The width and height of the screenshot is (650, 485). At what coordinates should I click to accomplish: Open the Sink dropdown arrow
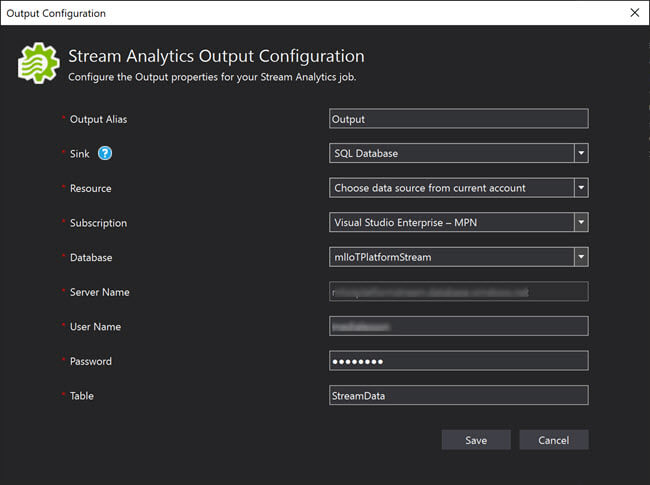[581, 153]
